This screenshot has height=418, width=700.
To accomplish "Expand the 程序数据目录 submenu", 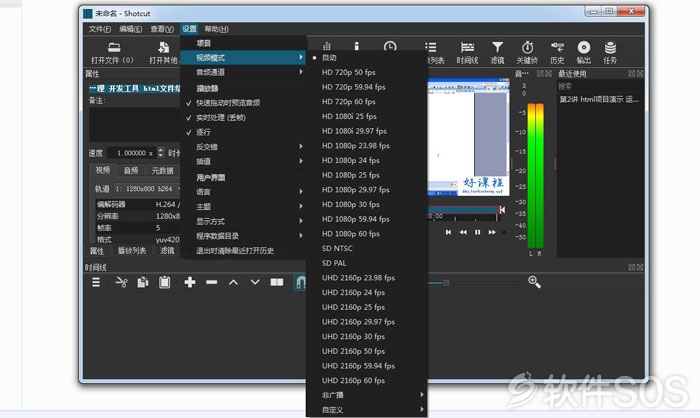I will [x=243, y=236].
